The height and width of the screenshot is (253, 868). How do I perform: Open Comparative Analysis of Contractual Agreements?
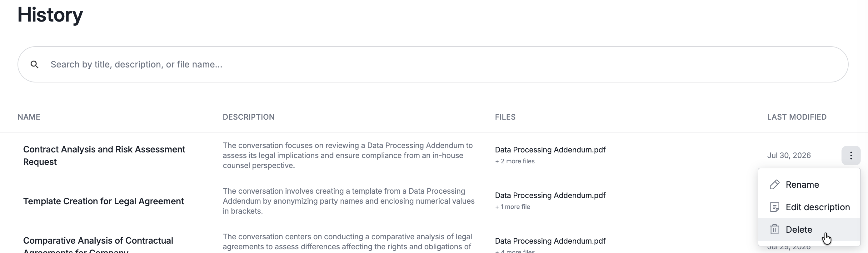(98, 245)
